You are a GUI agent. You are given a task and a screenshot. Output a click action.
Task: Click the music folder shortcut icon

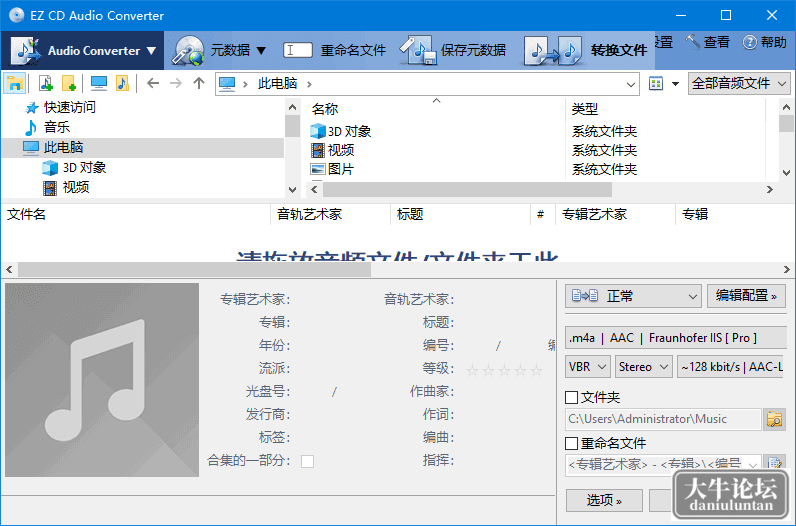[122, 83]
